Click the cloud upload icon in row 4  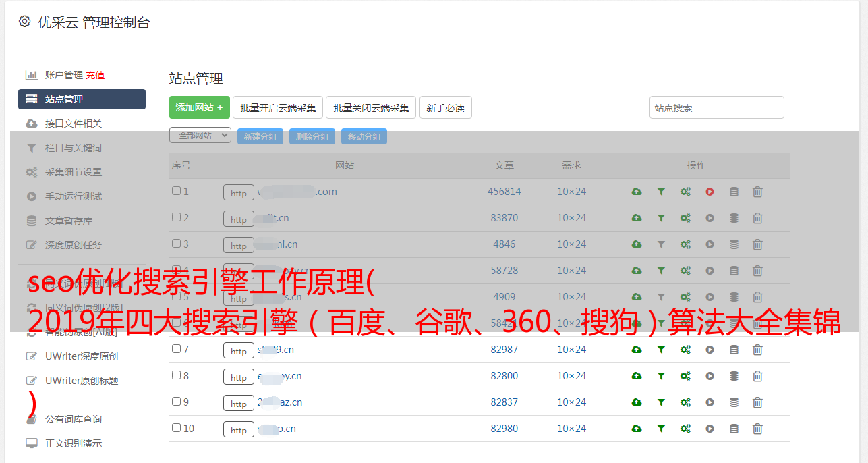[637, 271]
